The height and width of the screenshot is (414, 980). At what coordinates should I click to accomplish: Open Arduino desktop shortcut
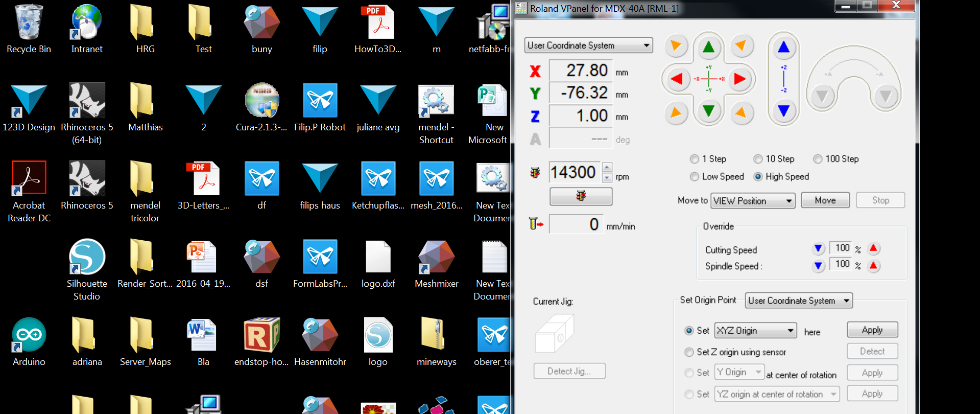(x=29, y=341)
